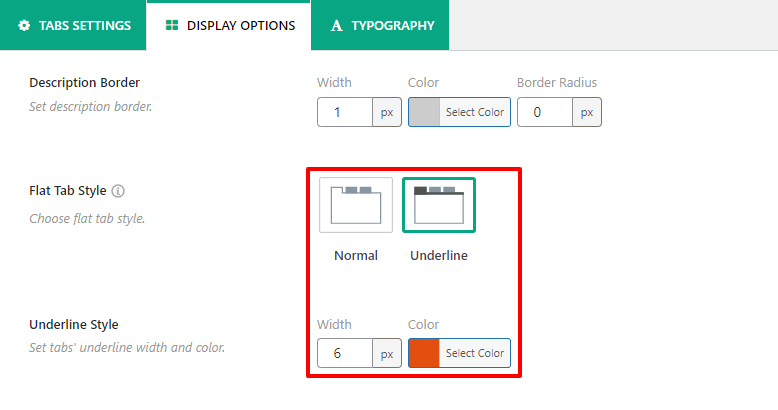Switch to the Typography tab
The height and width of the screenshot is (410, 778).
point(381,25)
